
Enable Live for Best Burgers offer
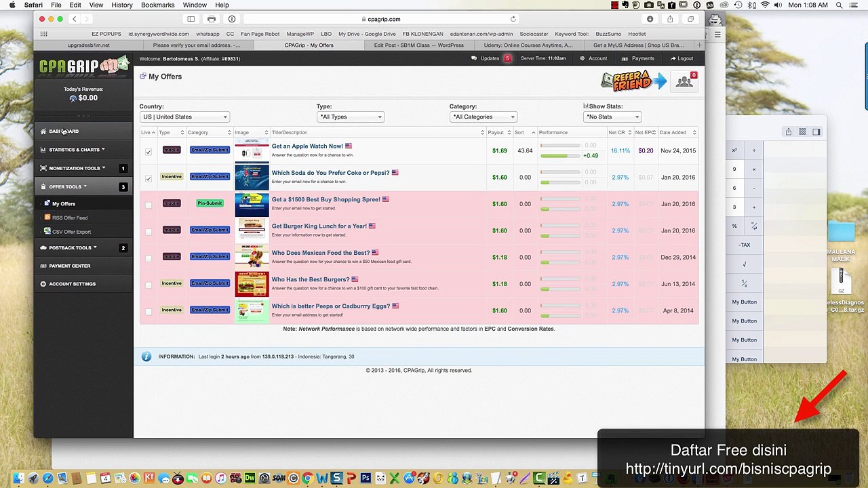point(149,285)
